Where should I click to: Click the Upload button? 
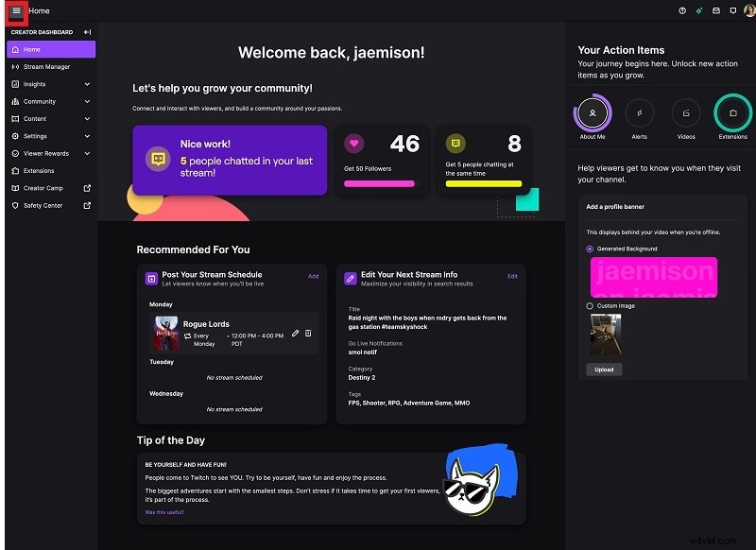604,370
